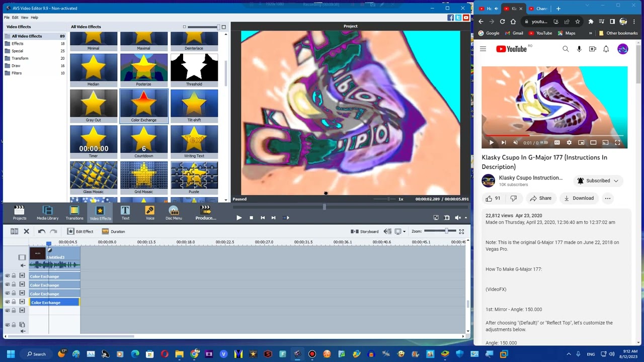Image resolution: width=644 pixels, height=362 pixels.
Task: Show more bookmarks with the chevron
Action: (x=590, y=33)
